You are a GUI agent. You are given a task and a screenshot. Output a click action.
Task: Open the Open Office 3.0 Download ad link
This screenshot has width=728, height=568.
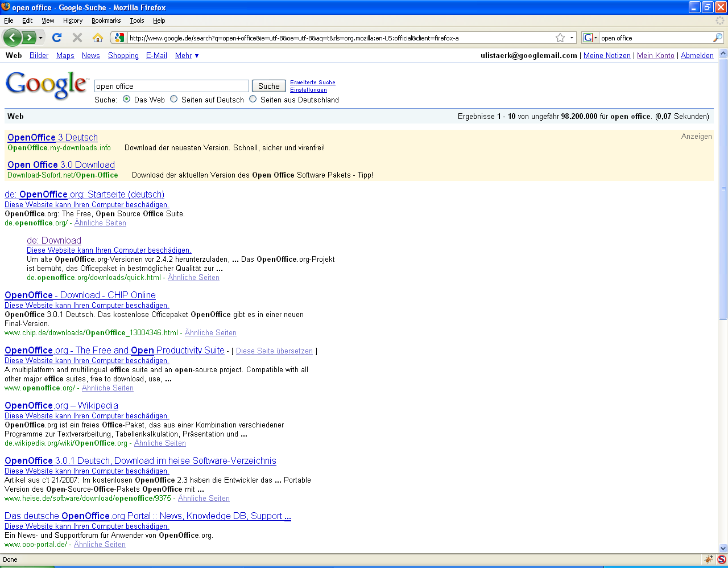(61, 164)
